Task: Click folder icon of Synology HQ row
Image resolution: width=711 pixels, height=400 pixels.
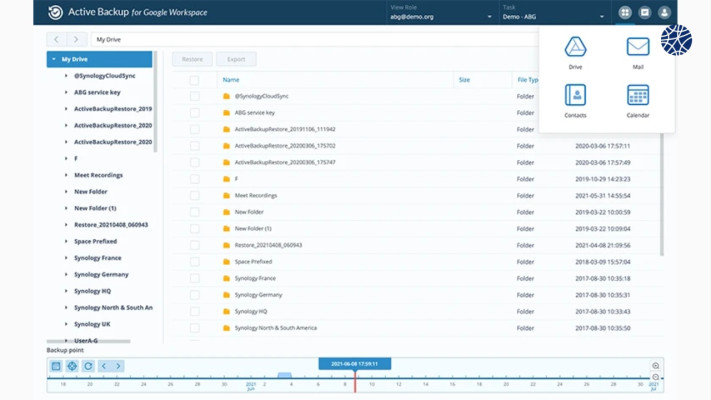Action: click(x=226, y=312)
